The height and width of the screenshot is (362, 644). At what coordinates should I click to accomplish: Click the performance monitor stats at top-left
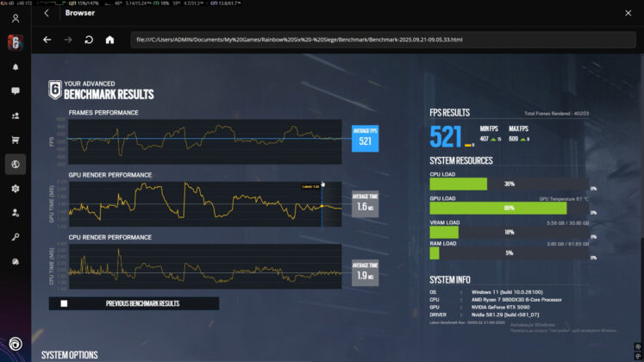(x=121, y=3)
